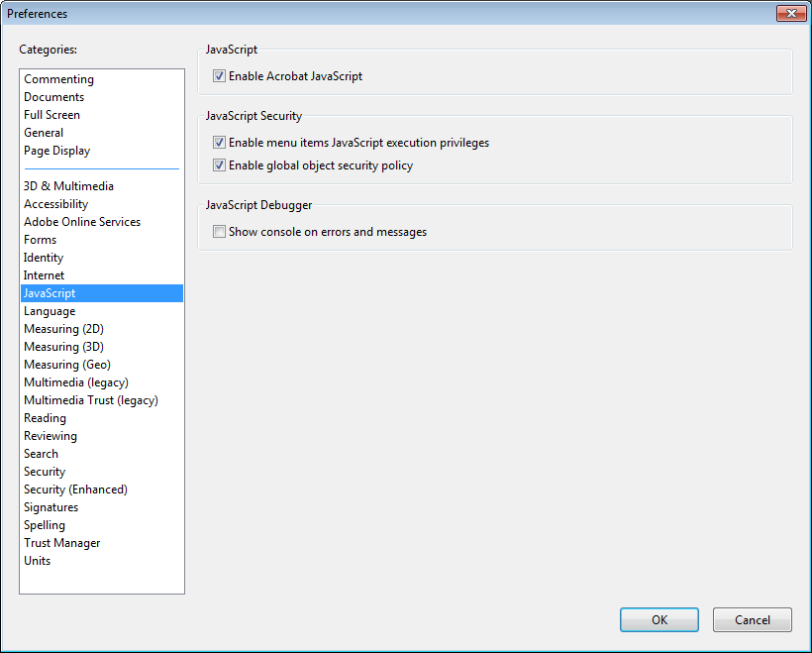The image size is (812, 653).
Task: Select the Signatures category
Action: [102, 507]
